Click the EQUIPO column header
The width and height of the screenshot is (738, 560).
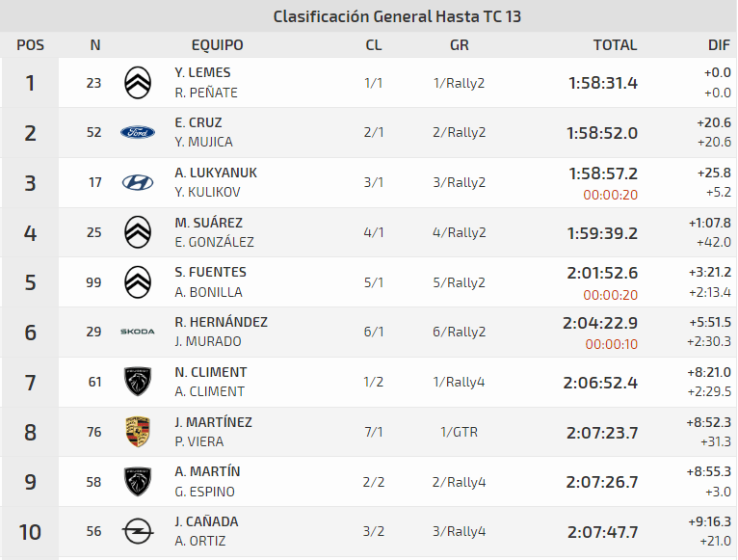tap(217, 44)
